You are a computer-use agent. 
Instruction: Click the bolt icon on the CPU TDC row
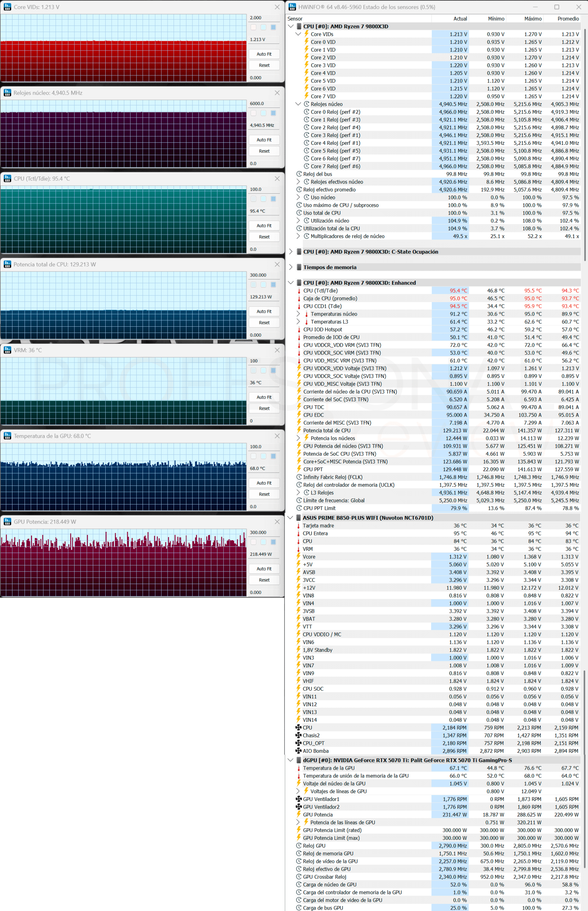pyautogui.click(x=299, y=407)
